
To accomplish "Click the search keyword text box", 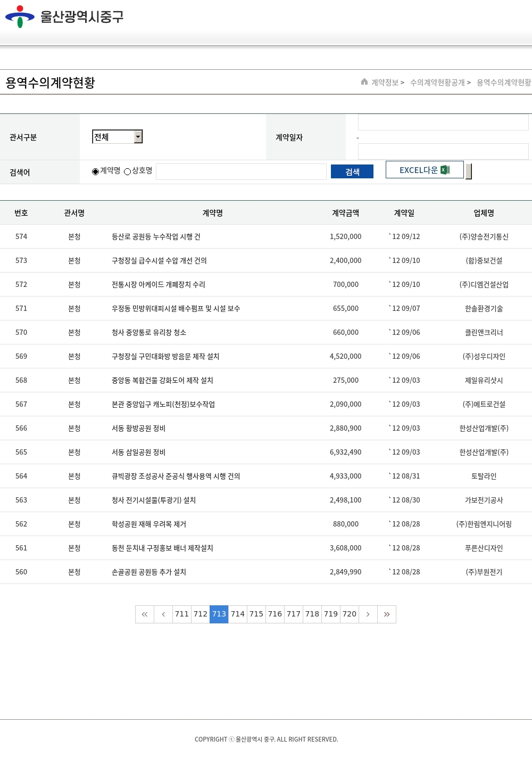I will point(241,171).
